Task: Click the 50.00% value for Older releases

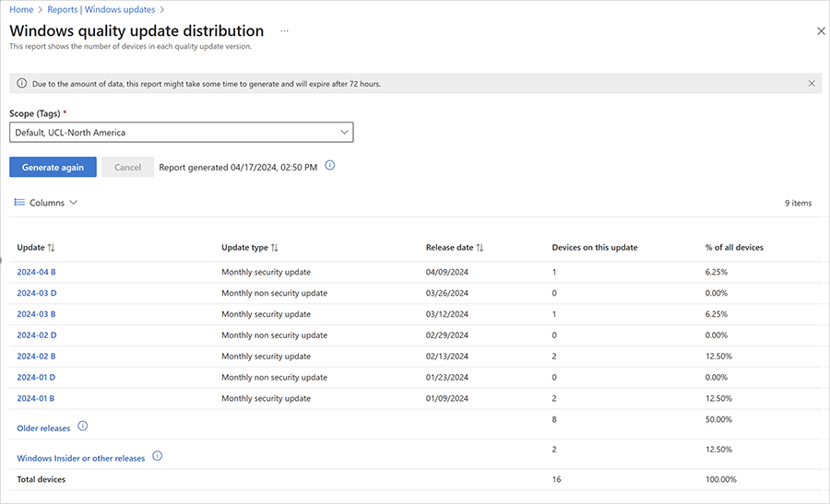Action: [718, 419]
